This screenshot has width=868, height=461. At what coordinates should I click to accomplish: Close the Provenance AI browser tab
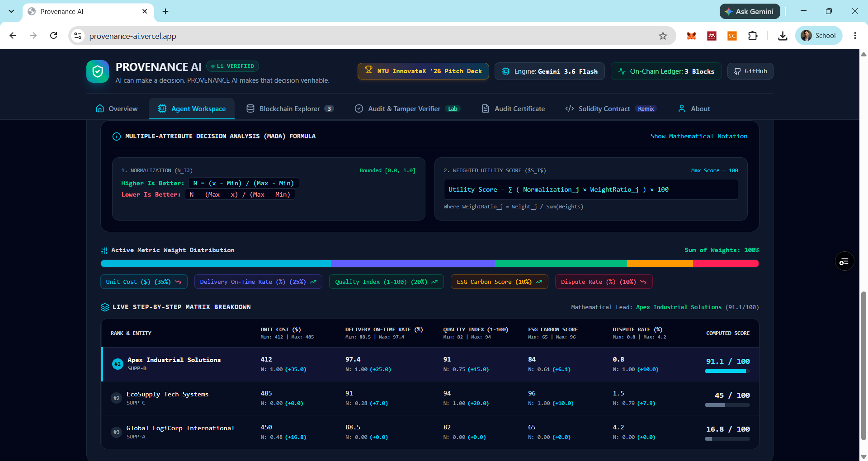[x=145, y=11]
